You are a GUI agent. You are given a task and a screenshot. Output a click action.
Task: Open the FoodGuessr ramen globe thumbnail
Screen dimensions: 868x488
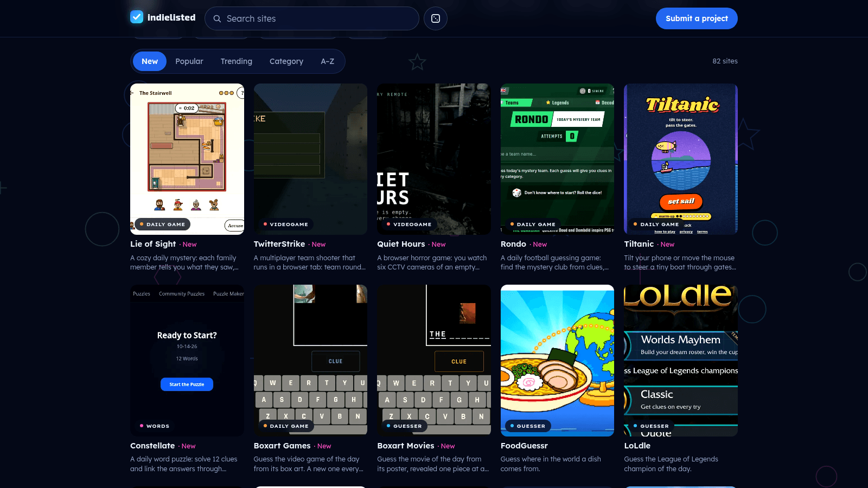(557, 361)
